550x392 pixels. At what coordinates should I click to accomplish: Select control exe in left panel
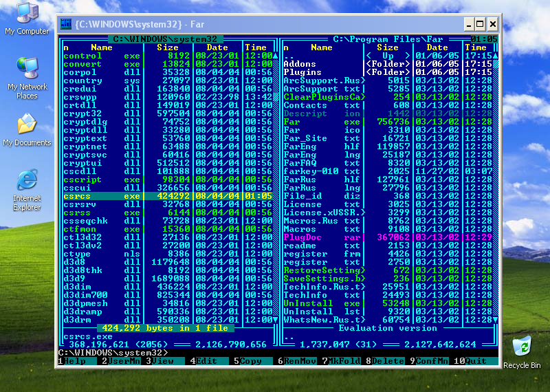coord(168,56)
